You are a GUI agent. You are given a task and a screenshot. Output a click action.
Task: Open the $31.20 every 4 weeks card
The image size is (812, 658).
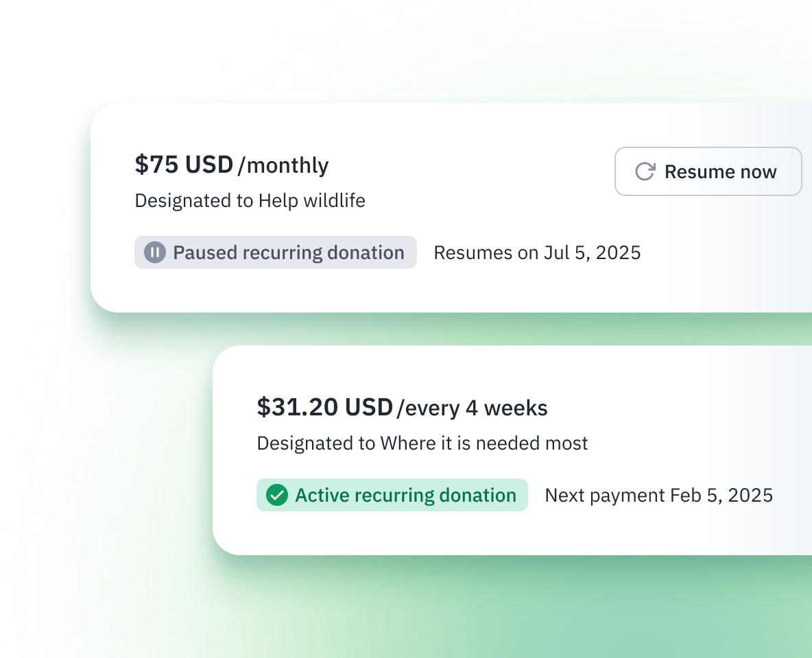coord(512,450)
